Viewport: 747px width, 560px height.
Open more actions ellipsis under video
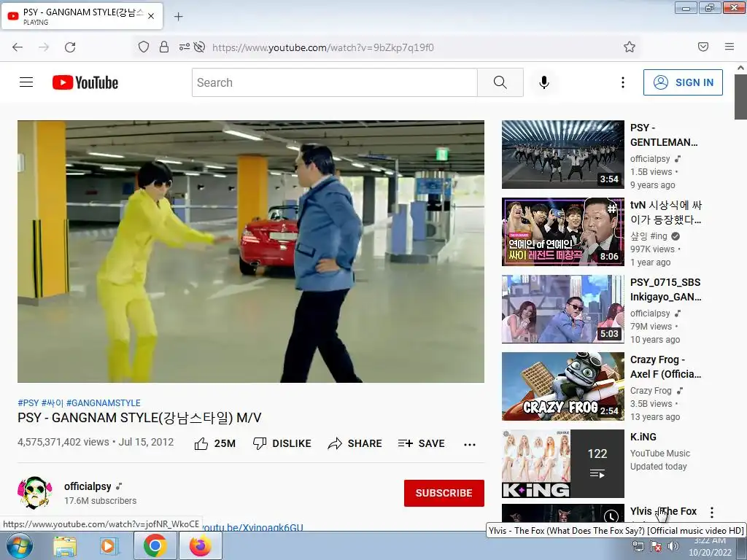[470, 444]
